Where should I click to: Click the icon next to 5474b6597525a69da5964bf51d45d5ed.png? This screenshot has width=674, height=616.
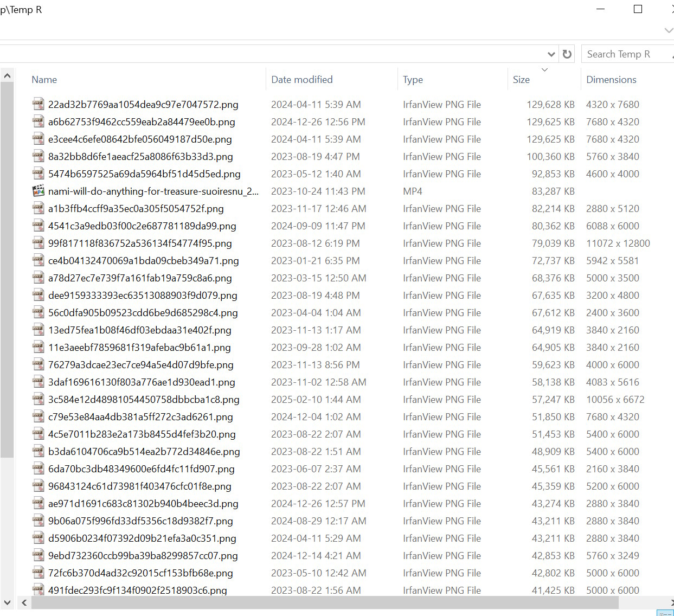tap(38, 173)
